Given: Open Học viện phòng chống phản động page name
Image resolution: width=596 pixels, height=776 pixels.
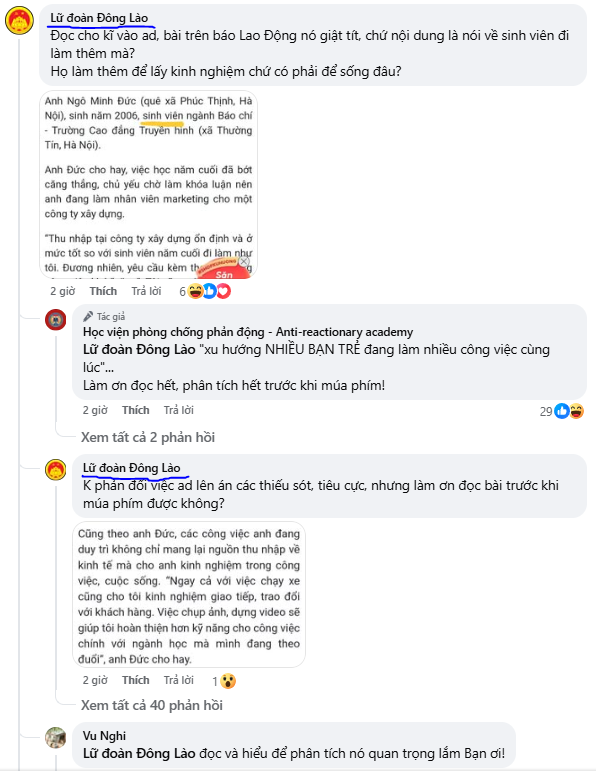Looking at the screenshot, I should (x=248, y=332).
